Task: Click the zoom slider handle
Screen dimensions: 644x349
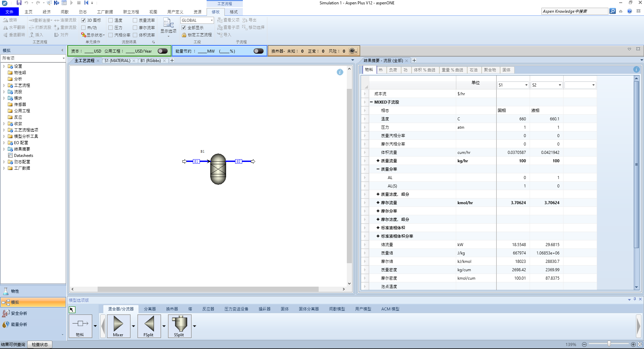Action: pyautogui.click(x=609, y=344)
